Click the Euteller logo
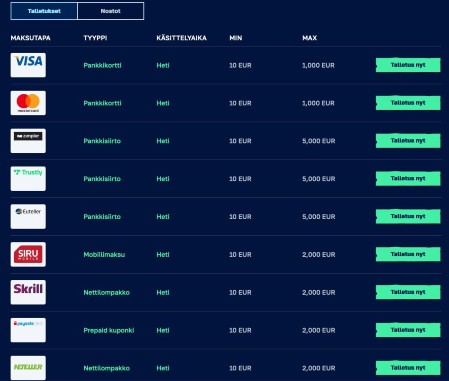The height and width of the screenshot is (381, 449). (28, 216)
